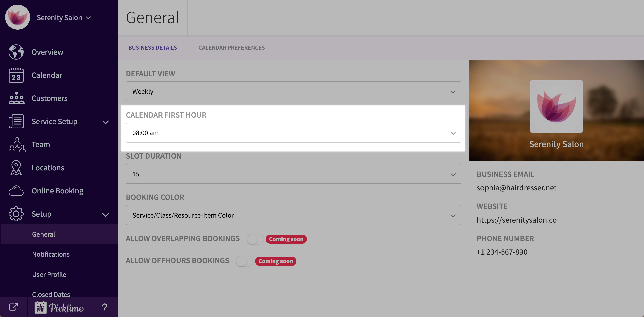The height and width of the screenshot is (317, 644).
Task: Click the Locations map pin icon
Action: point(16,168)
